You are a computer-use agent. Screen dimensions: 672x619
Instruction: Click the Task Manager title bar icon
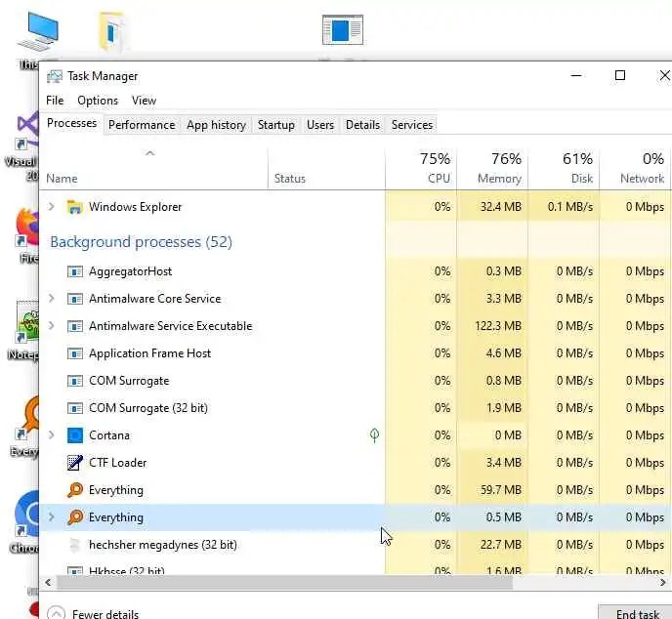pos(55,76)
